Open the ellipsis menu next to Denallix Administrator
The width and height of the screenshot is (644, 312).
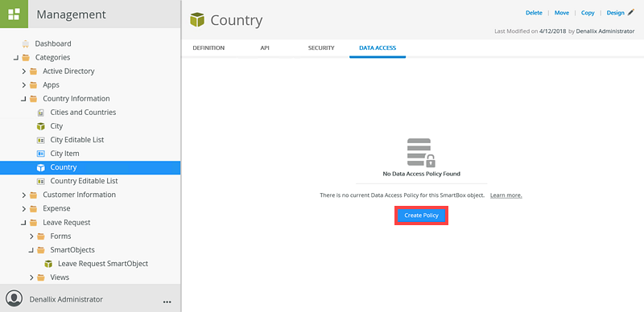pos(167,302)
